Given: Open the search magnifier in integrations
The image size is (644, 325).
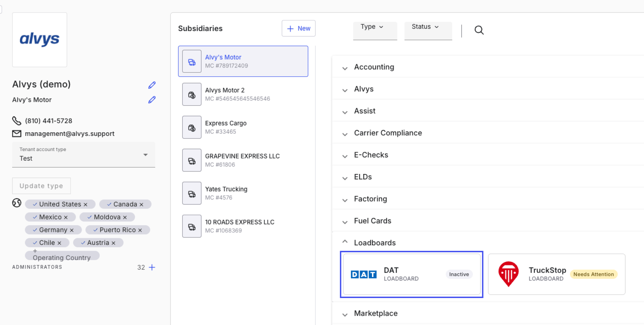Looking at the screenshot, I should pos(479,30).
